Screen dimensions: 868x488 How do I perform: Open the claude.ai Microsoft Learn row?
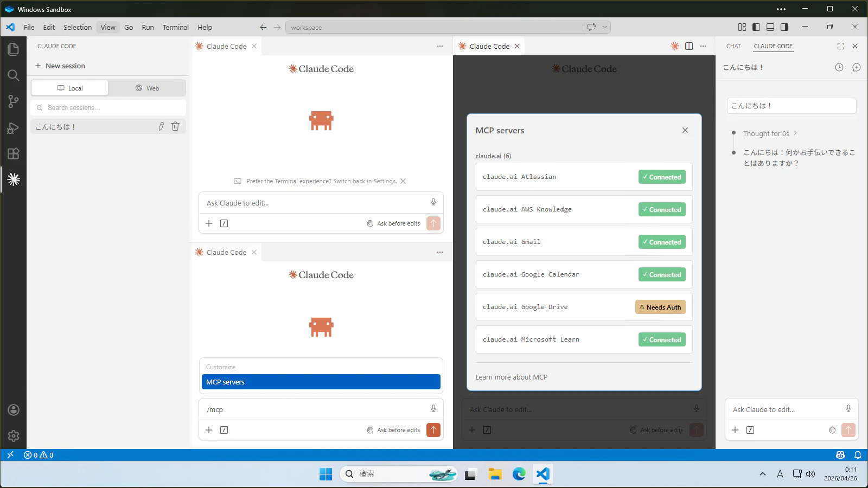pyautogui.click(x=584, y=339)
